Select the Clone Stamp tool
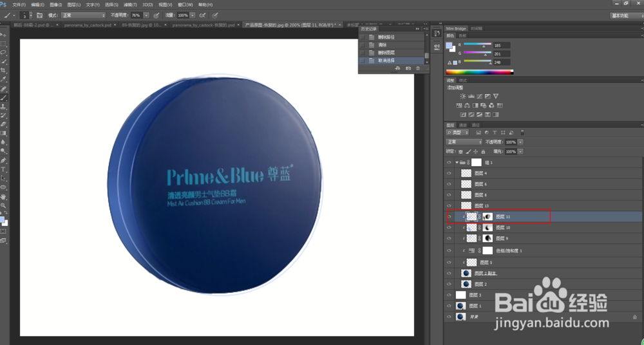 pos(3,106)
